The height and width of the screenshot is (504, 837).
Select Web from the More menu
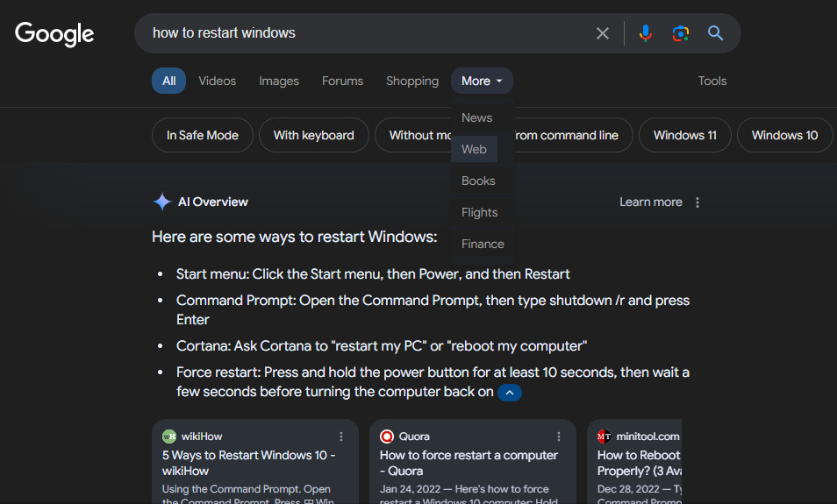(474, 149)
